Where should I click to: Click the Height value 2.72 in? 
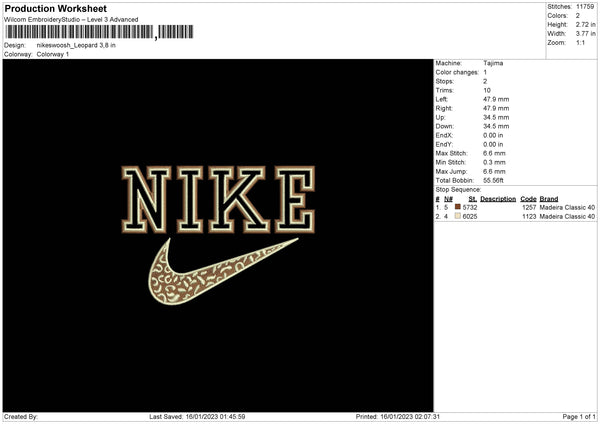(x=585, y=24)
